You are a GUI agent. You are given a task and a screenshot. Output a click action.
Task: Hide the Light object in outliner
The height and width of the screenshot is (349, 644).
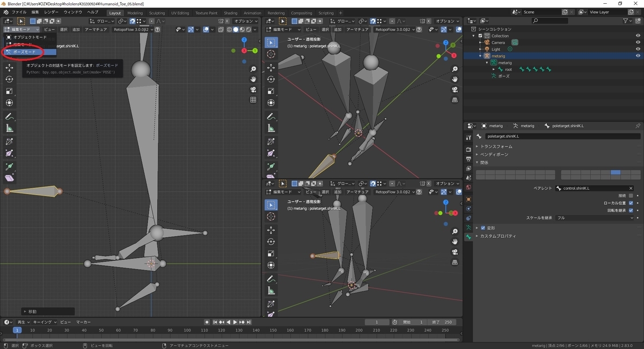point(638,49)
